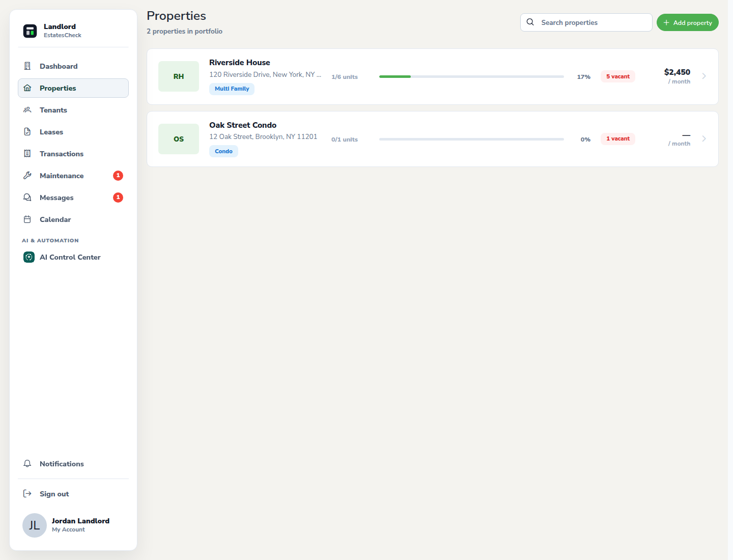Open the Transactions section
The height and width of the screenshot is (560, 733).
[x=73, y=154]
